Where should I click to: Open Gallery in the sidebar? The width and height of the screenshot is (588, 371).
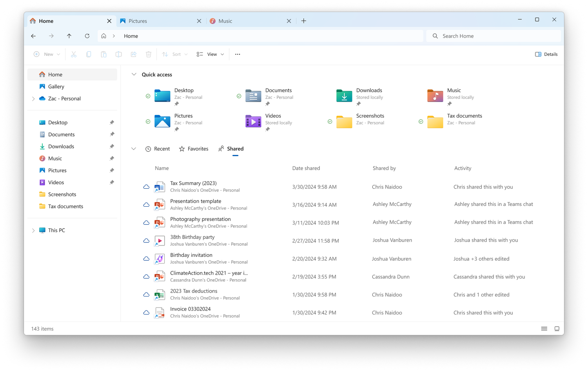pos(72,87)
